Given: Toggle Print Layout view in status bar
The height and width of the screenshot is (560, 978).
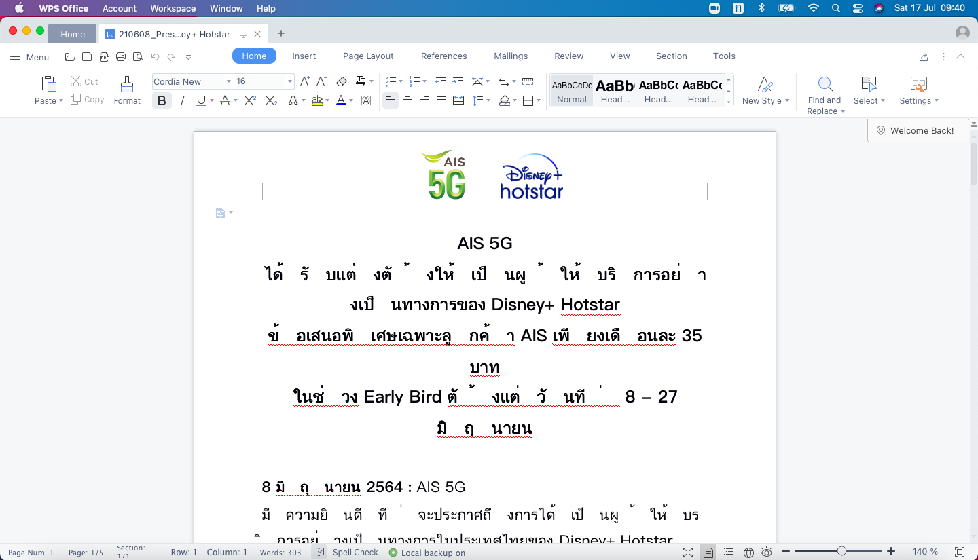Looking at the screenshot, I should tap(708, 553).
